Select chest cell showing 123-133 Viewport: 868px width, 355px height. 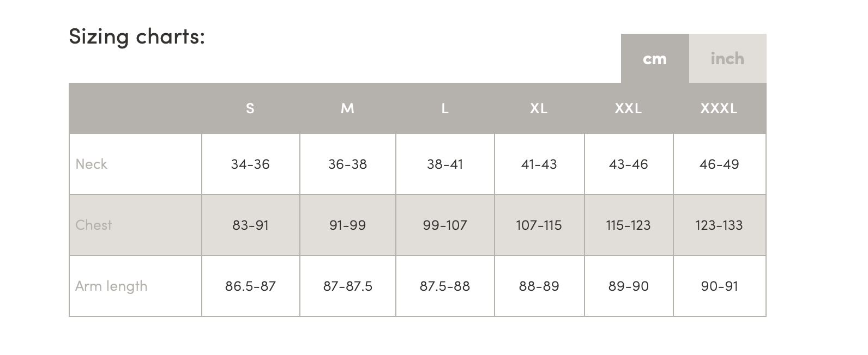[719, 225]
